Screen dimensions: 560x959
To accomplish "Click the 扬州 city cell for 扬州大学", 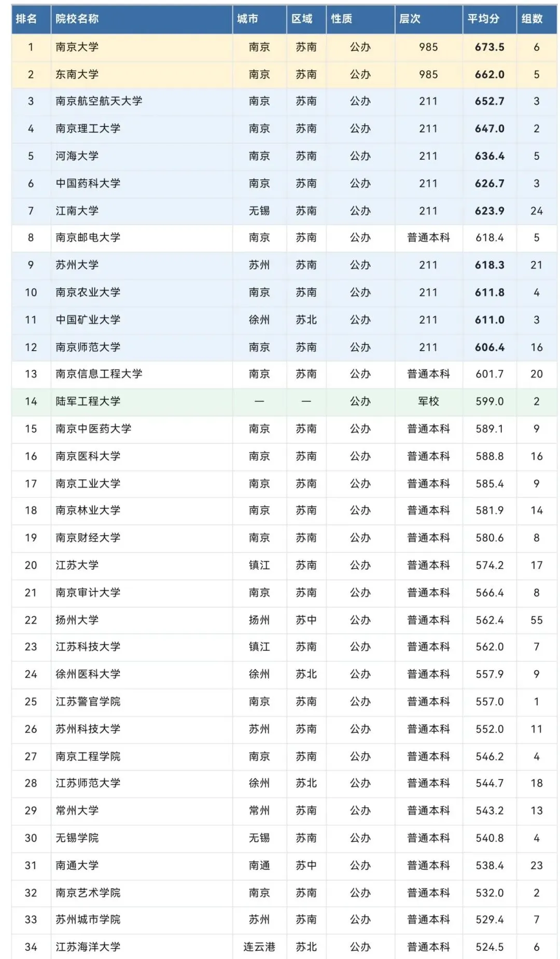I will coord(259,621).
